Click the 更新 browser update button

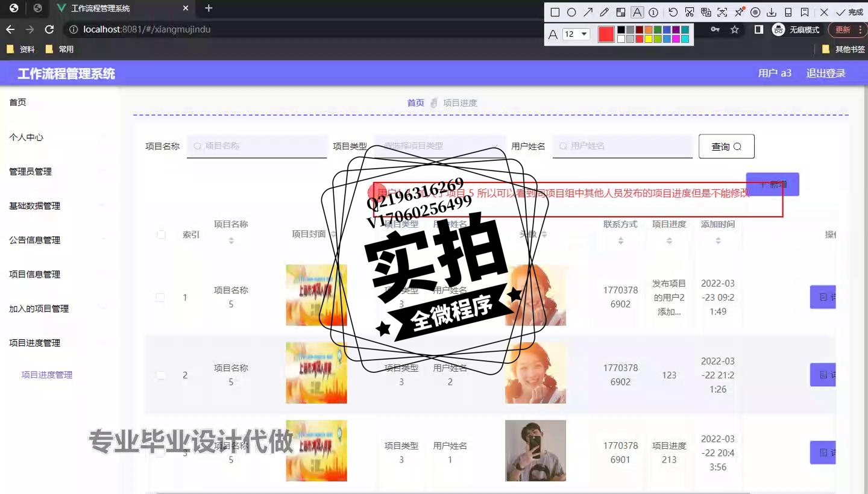(847, 30)
